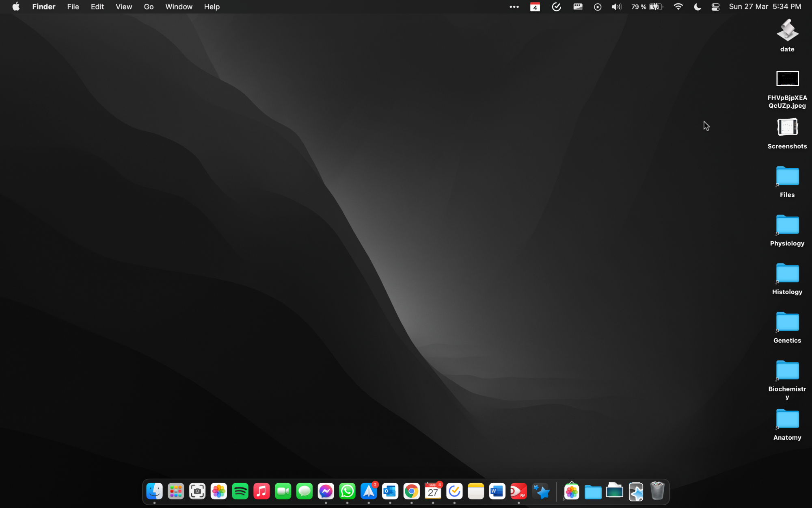Image resolution: width=812 pixels, height=508 pixels.
Task: Open Spotify from the dock
Action: (240, 491)
